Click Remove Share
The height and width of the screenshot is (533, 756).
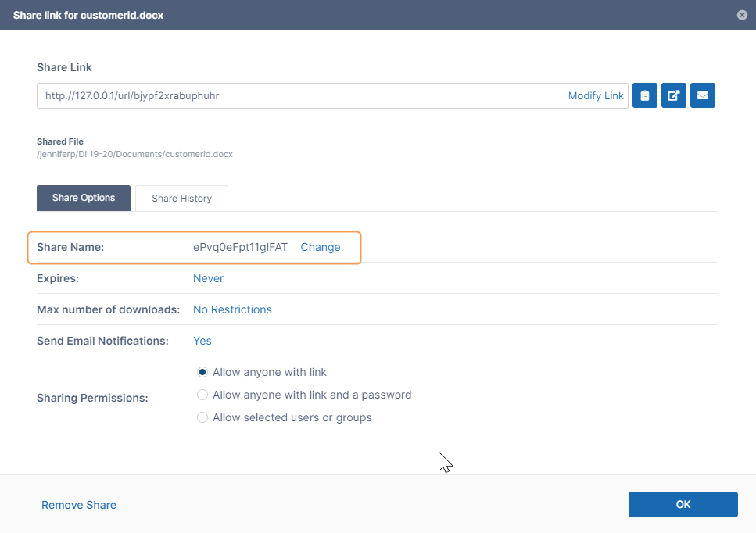[79, 505]
